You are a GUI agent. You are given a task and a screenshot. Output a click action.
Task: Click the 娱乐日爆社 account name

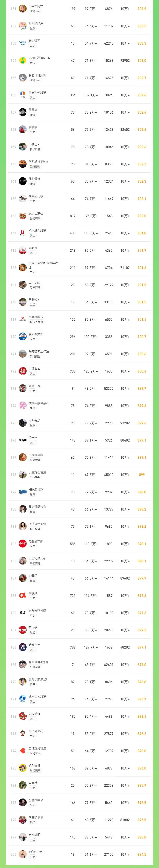[x=36, y=213]
